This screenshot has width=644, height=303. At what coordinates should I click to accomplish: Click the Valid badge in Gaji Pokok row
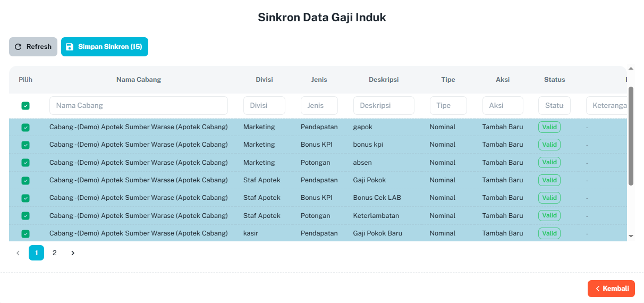click(549, 180)
